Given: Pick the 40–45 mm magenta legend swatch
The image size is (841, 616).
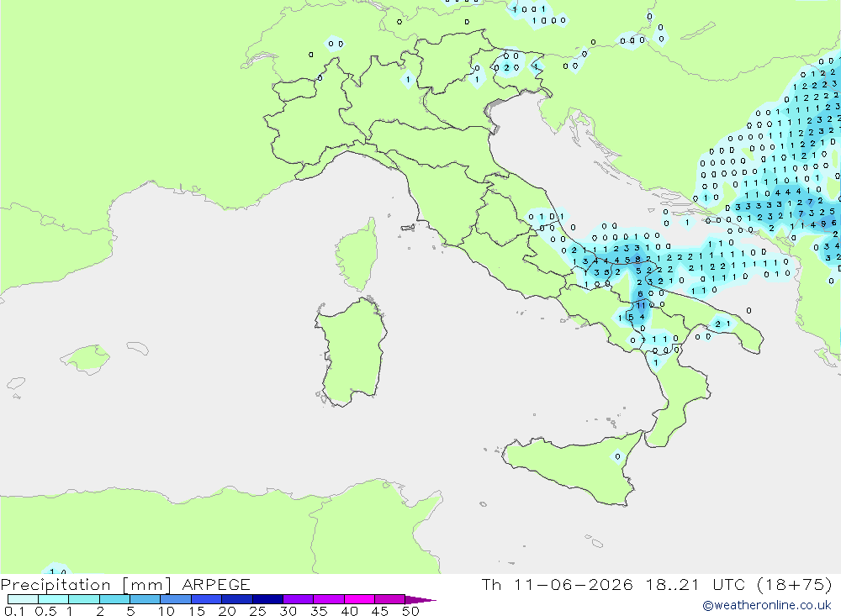Looking at the screenshot, I should (x=359, y=599).
